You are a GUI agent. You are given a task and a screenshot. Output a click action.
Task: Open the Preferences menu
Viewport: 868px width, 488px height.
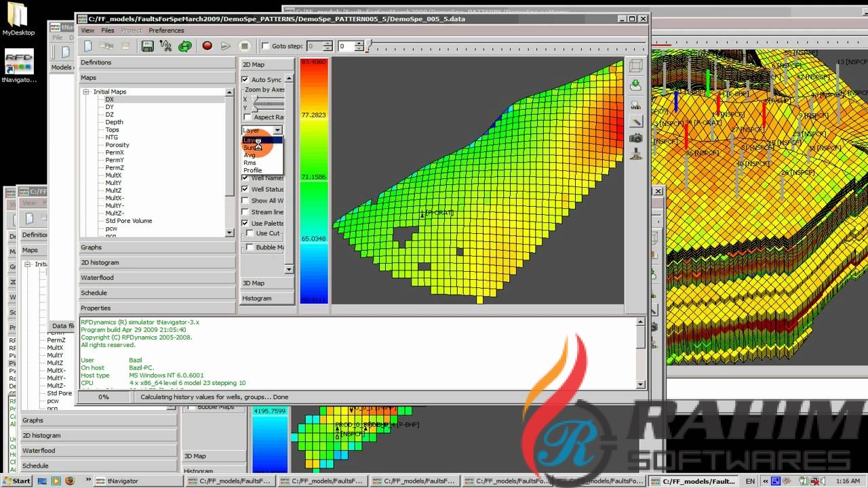tap(166, 30)
